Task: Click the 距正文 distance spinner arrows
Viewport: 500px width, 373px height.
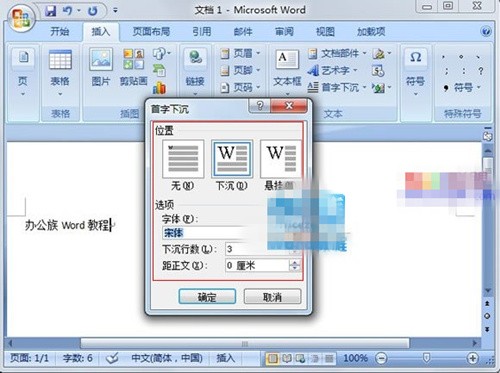Action: click(x=295, y=266)
